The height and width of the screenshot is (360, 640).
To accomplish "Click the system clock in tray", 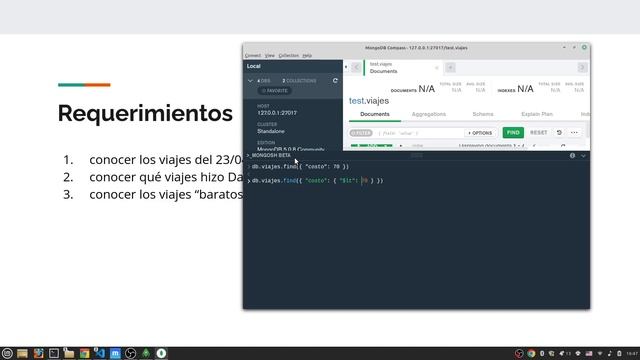I will (632, 353).
